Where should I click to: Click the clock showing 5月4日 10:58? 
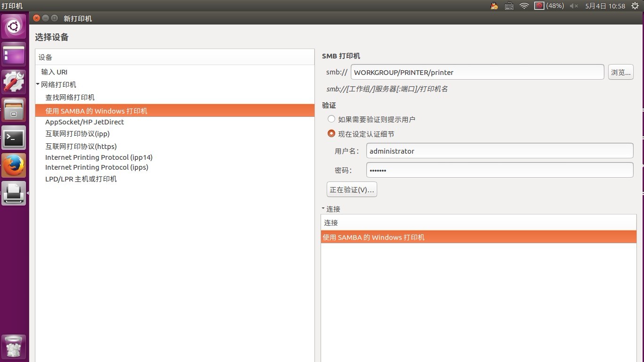605,6
